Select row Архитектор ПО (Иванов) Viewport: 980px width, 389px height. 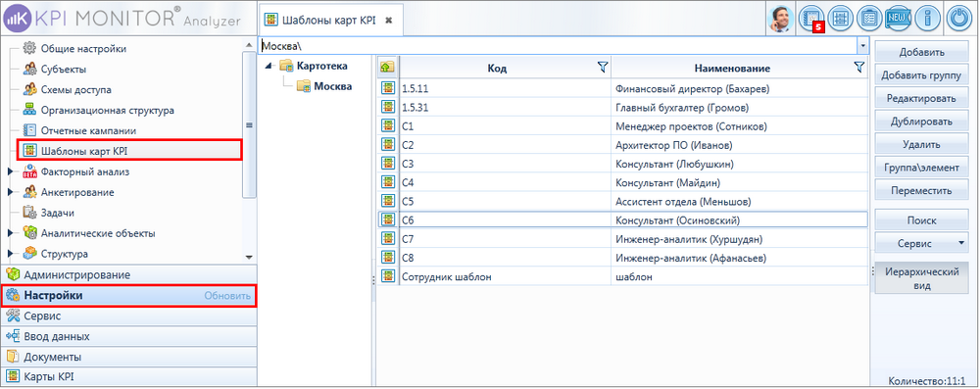pyautogui.click(x=623, y=144)
